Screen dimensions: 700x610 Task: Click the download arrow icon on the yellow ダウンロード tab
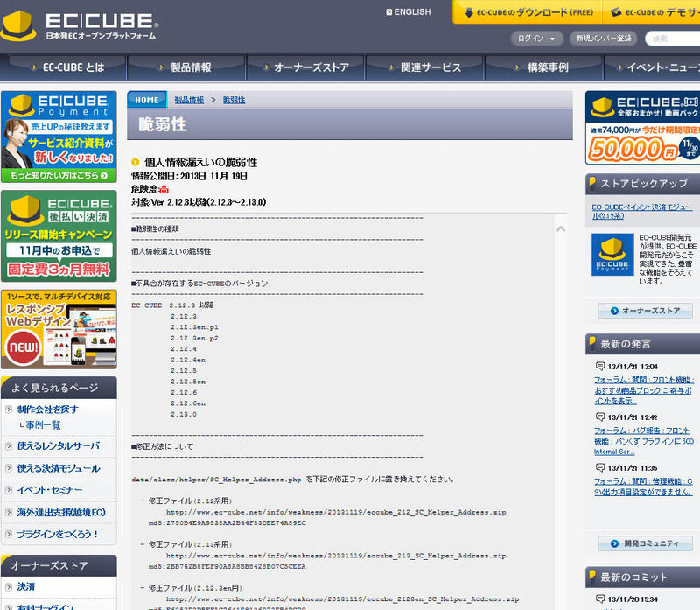tap(469, 12)
